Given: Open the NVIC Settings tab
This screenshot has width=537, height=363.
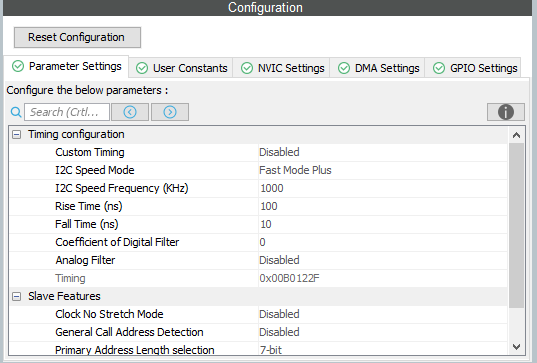Looking at the screenshot, I should tap(282, 68).
